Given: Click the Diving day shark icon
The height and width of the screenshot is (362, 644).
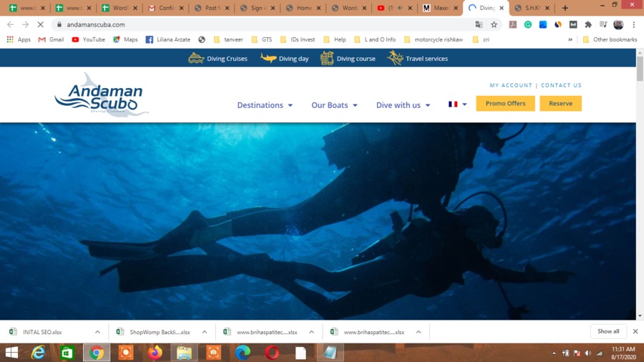Looking at the screenshot, I should pos(268,58).
